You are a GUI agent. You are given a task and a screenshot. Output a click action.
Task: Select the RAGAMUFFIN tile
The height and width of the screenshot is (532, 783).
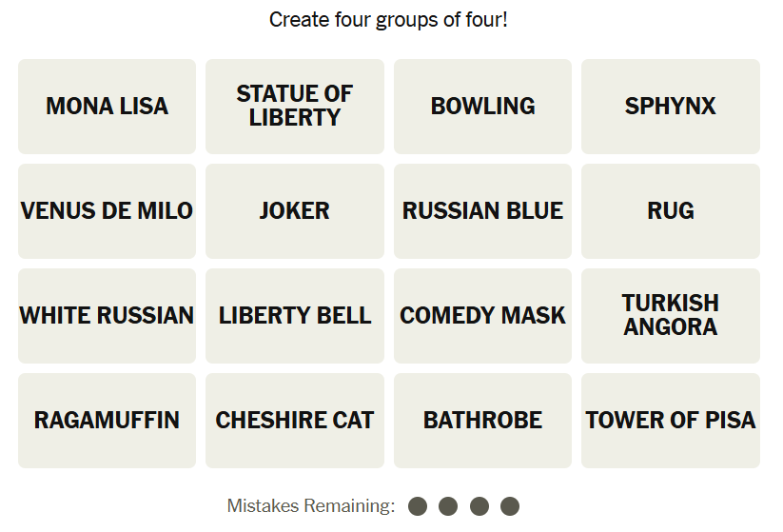pos(107,421)
